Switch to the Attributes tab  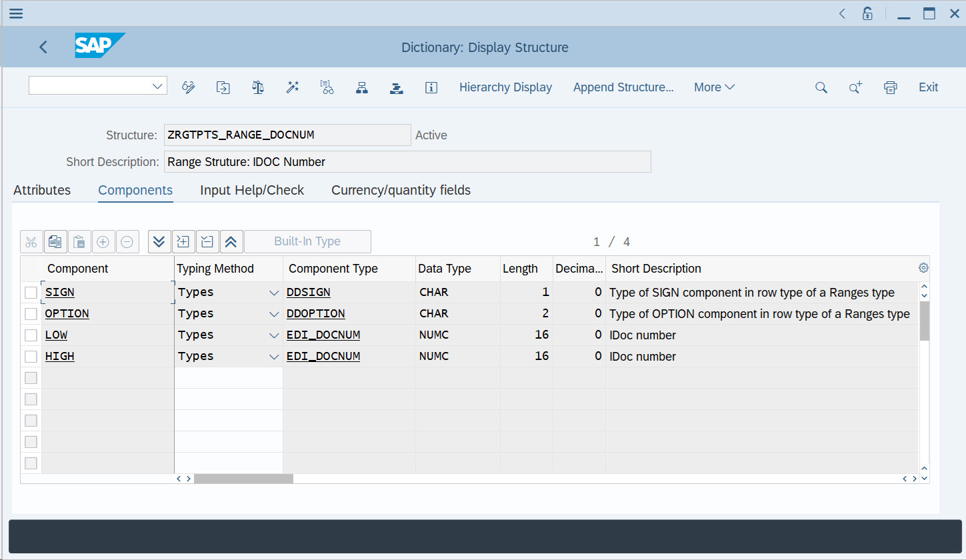coord(42,190)
